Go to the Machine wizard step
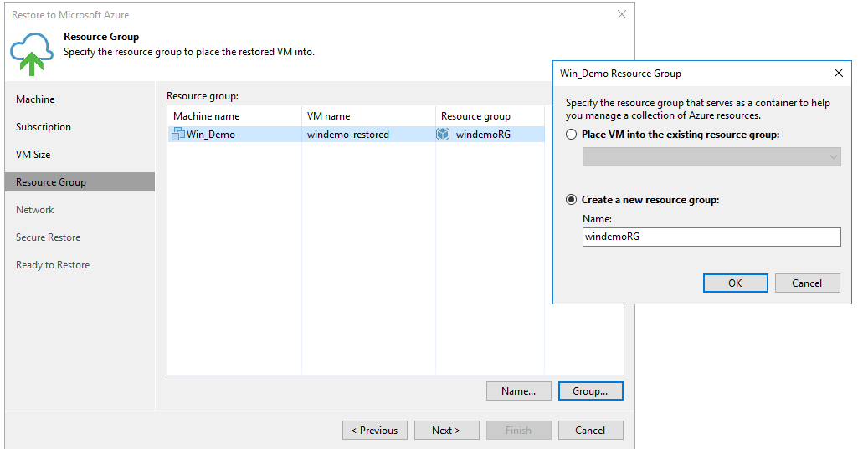868x449 pixels. point(35,99)
